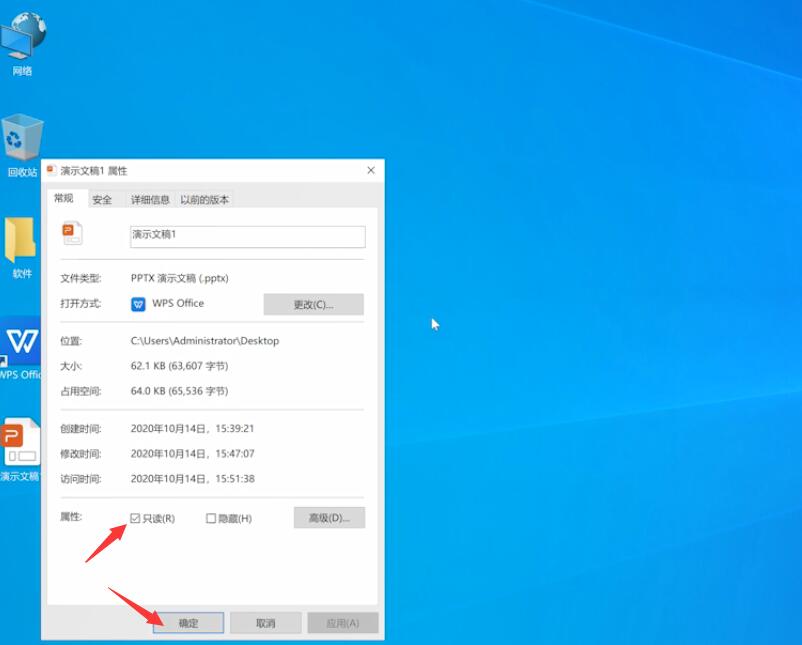Click the WPS Office icon beside 打开方式
The width and height of the screenshot is (802, 645).
[138, 304]
